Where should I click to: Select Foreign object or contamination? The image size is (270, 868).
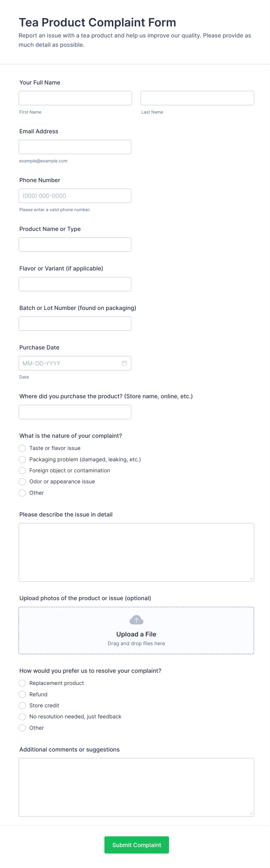pyautogui.click(x=22, y=470)
